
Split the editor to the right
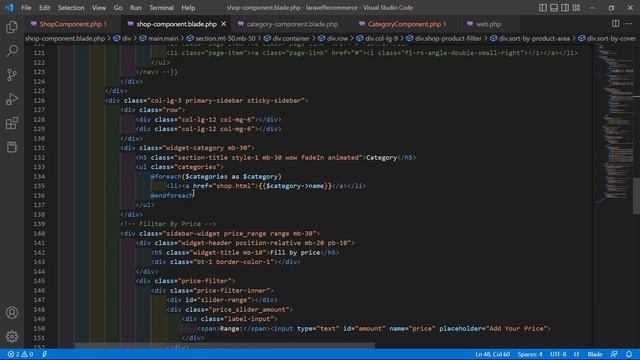coord(616,24)
